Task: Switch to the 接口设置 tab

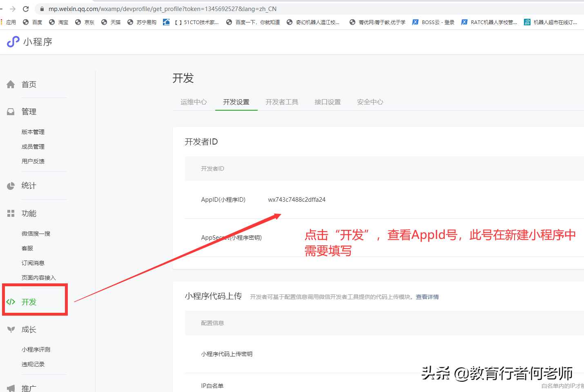Action: pyautogui.click(x=328, y=102)
